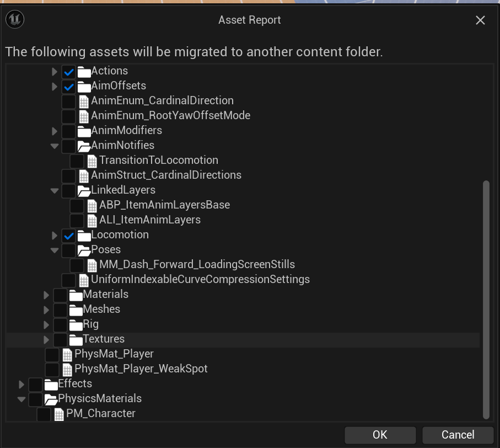Click the open Poses folder icon
This screenshot has height=448, width=500.
click(x=84, y=250)
